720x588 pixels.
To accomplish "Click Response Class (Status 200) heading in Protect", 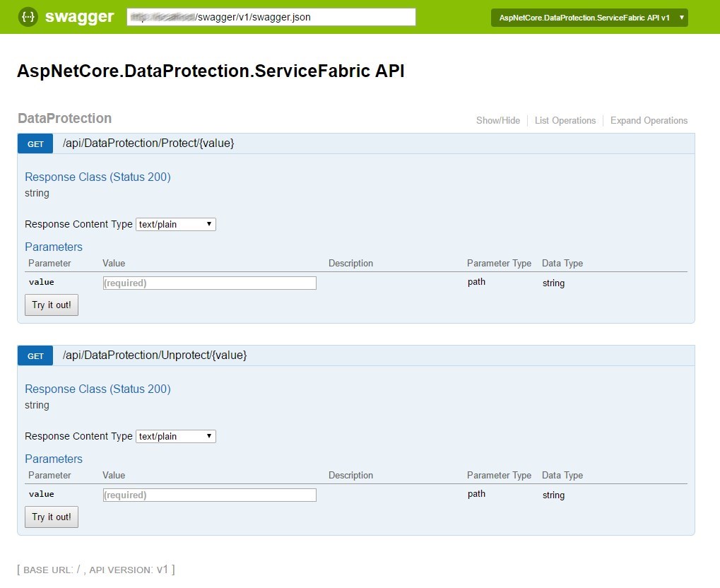I will coord(98,177).
